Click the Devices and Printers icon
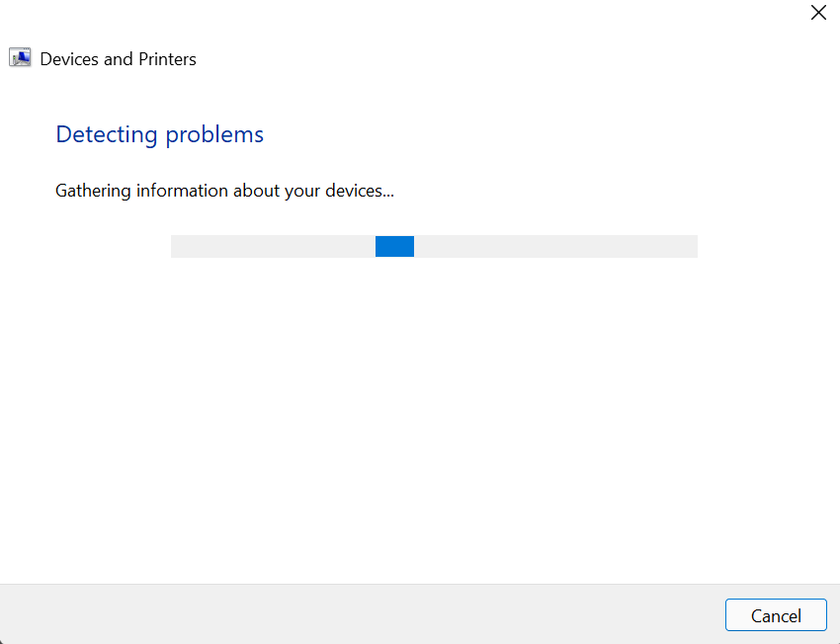Image resolution: width=840 pixels, height=644 pixels. pos(20,57)
